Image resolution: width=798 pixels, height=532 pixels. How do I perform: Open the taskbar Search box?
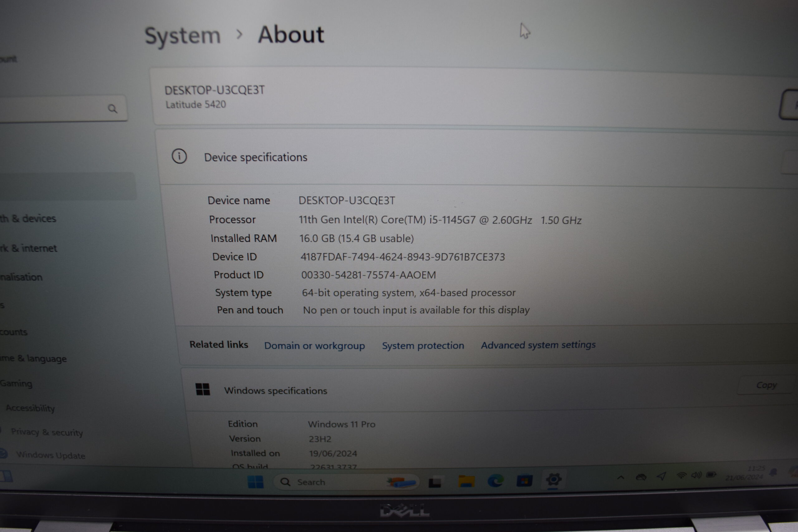[346, 482]
